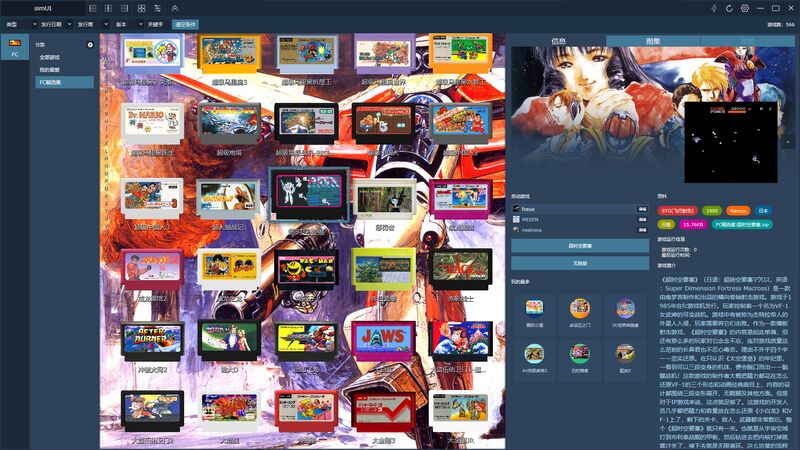800x450 pixels.
Task: Click the lightning bolt icon in title bar
Action: pos(714,8)
